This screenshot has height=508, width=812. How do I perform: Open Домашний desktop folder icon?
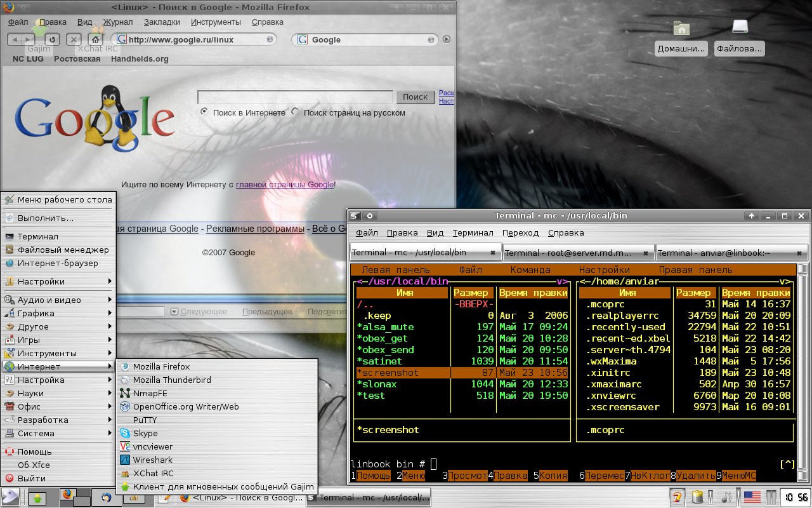pos(681,28)
